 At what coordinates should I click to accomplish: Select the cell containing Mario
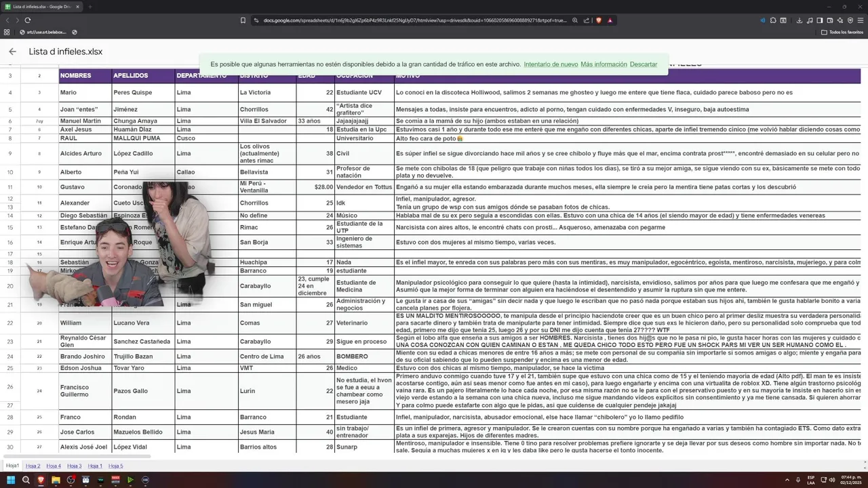click(x=85, y=92)
